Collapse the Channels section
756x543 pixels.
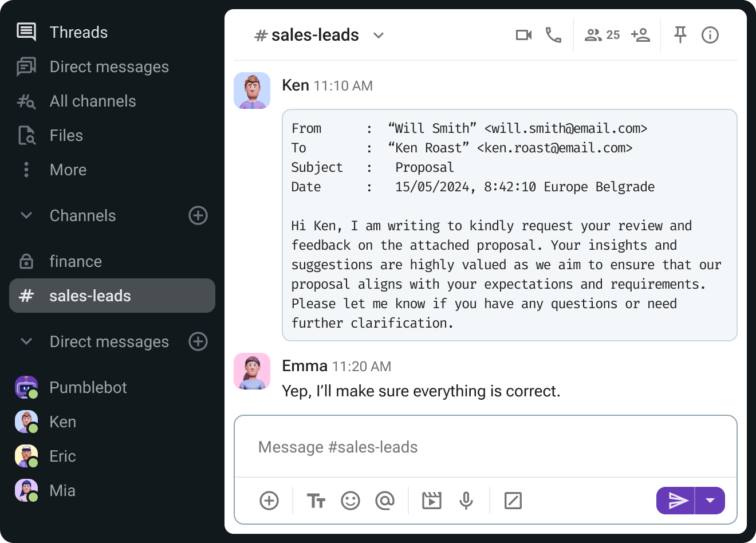[26, 215]
